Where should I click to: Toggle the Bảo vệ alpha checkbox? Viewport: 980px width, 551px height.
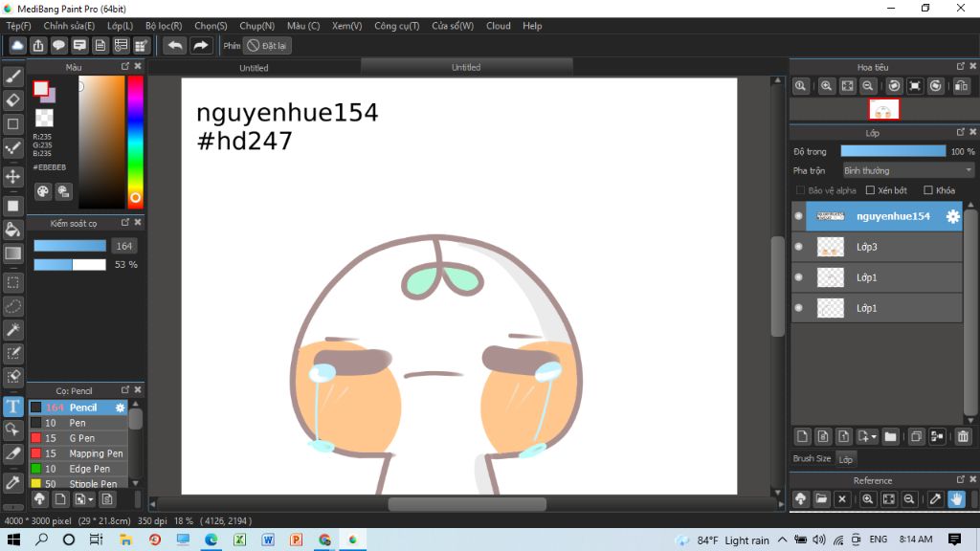coord(800,190)
